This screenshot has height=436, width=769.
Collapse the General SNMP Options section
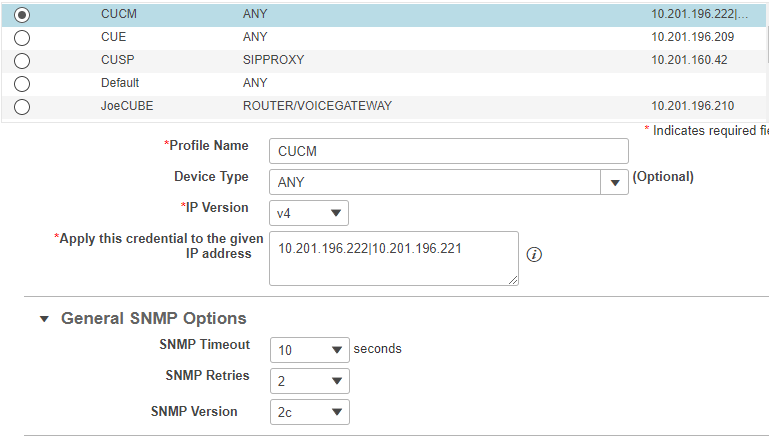(44, 319)
